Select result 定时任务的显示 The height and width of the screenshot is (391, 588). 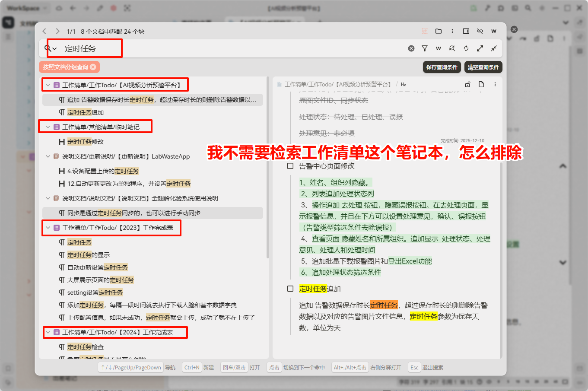point(153,255)
